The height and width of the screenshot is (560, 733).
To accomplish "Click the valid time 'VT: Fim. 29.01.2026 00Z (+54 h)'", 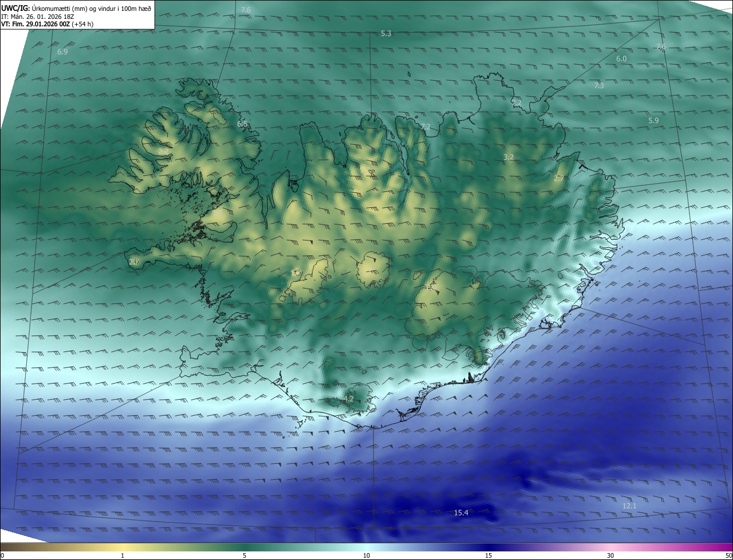I will click(x=48, y=24).
